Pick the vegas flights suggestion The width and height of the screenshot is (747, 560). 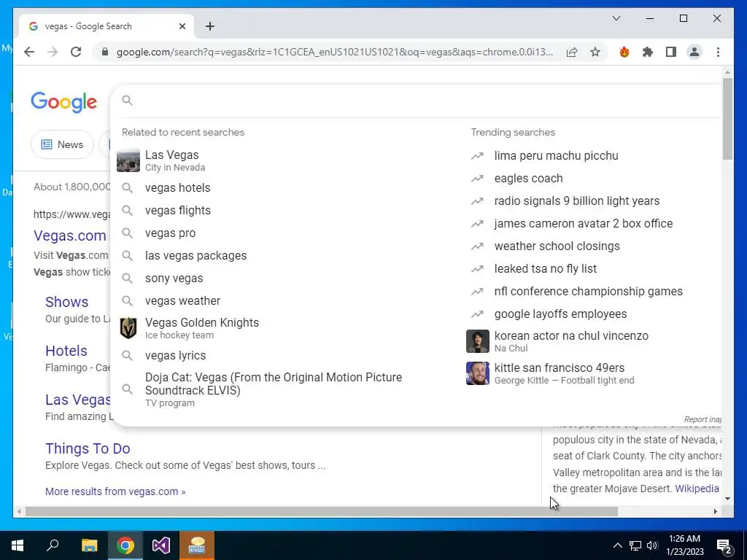pos(285,210)
